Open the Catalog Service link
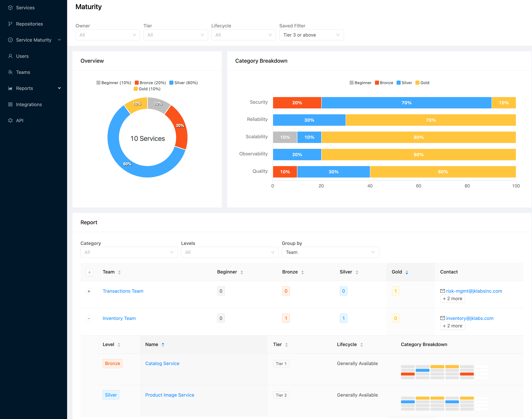Viewport: 532px width, 419px height. [162, 363]
